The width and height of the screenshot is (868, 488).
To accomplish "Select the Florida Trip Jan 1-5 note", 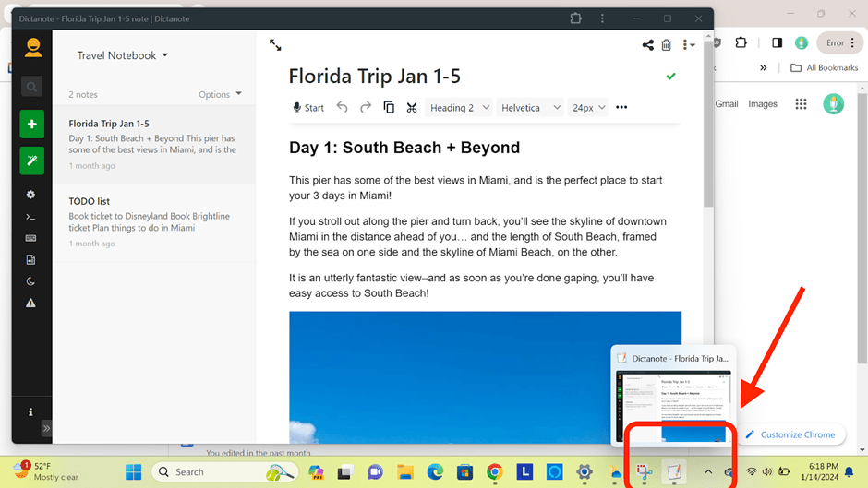I will [x=154, y=145].
